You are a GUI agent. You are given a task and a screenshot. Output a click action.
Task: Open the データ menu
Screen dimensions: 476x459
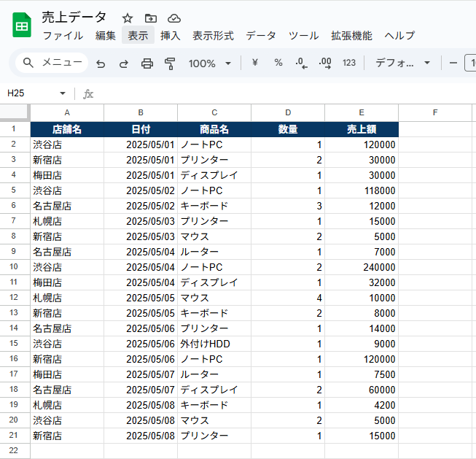[x=261, y=36]
